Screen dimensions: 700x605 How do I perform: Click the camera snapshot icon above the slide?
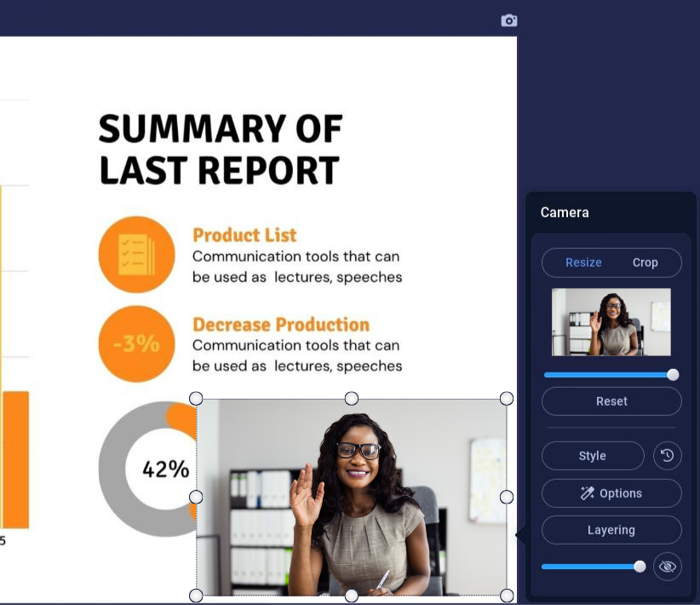click(509, 20)
